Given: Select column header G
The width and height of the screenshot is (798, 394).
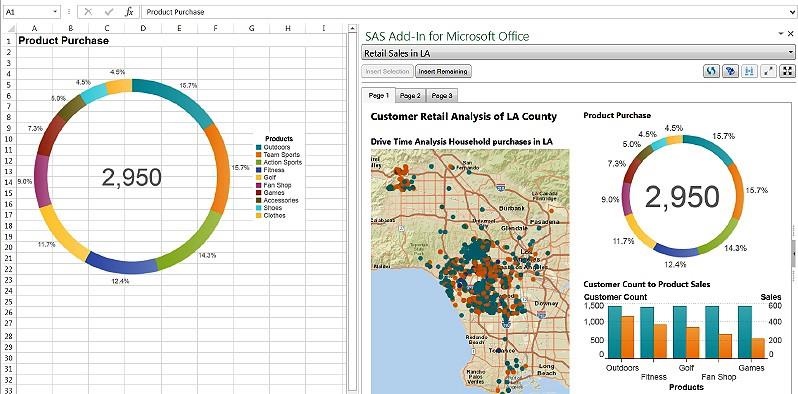Looking at the screenshot, I should pos(251,29).
